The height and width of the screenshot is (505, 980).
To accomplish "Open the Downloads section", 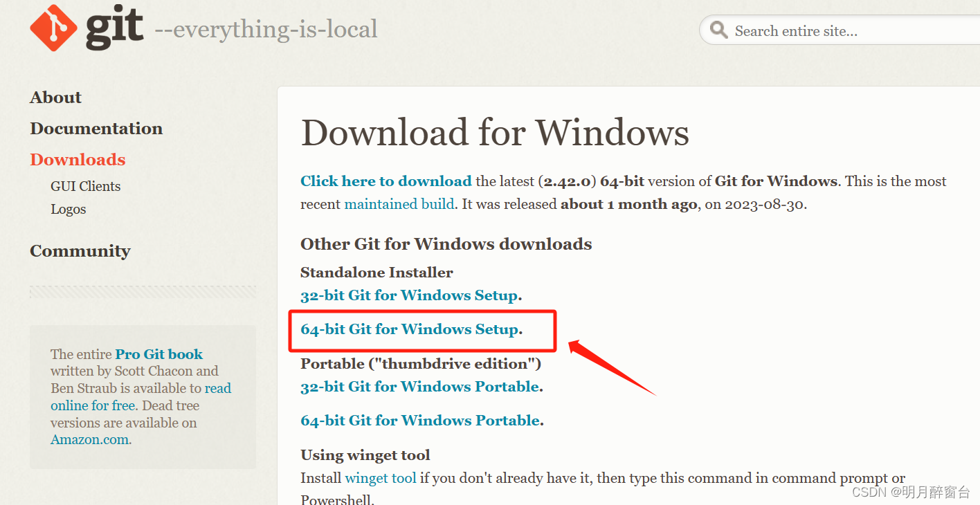I will point(78,160).
